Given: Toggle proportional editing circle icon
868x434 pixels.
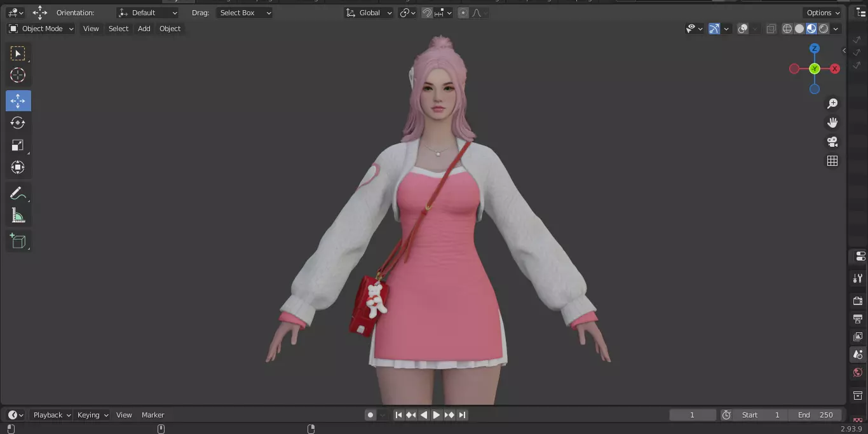Looking at the screenshot, I should 463,13.
